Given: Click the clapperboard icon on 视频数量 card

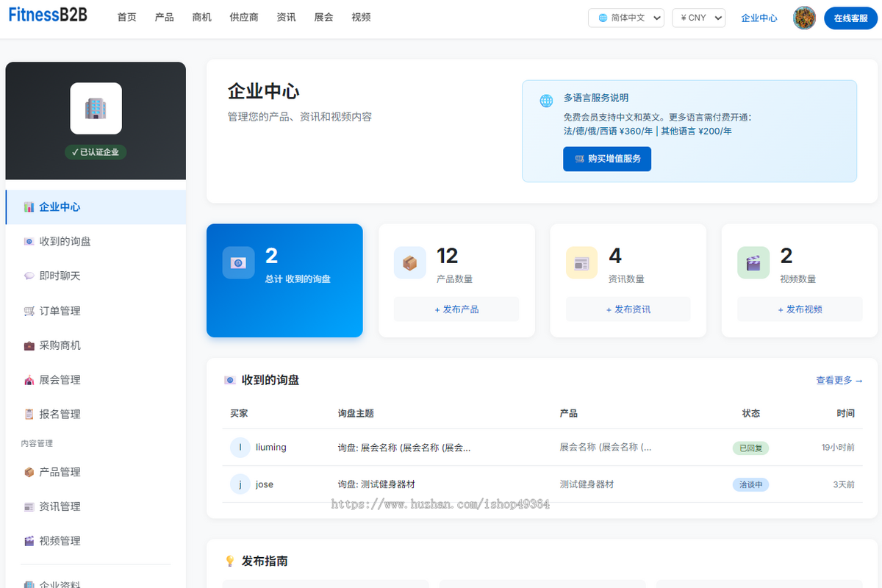Looking at the screenshot, I should click(x=753, y=262).
